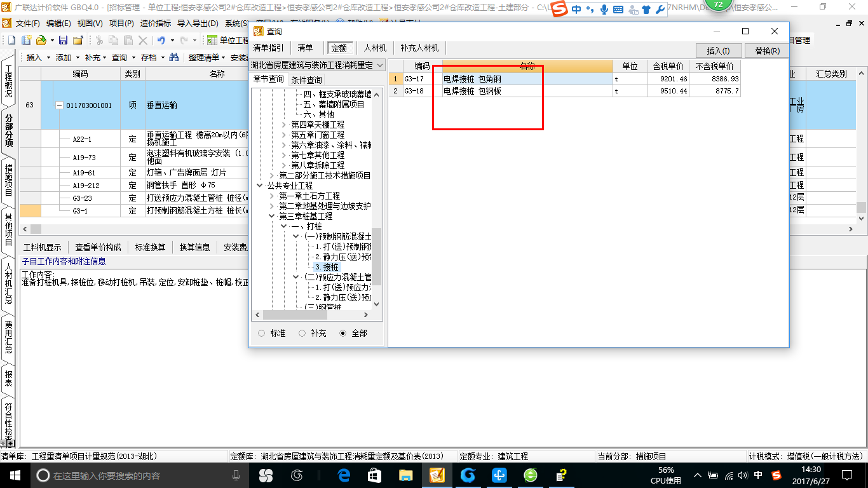Click the four-leaf fan taskbar icon
868x488 pixels.
(x=266, y=475)
